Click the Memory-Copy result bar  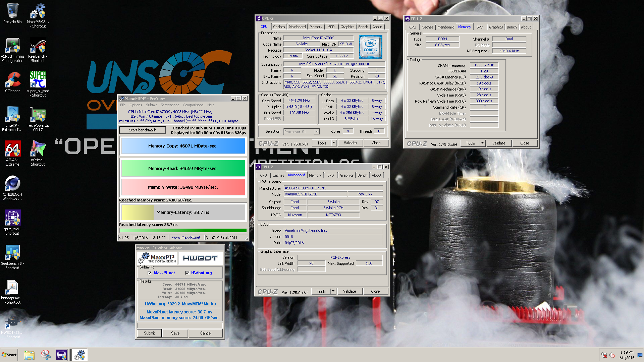[183, 146]
